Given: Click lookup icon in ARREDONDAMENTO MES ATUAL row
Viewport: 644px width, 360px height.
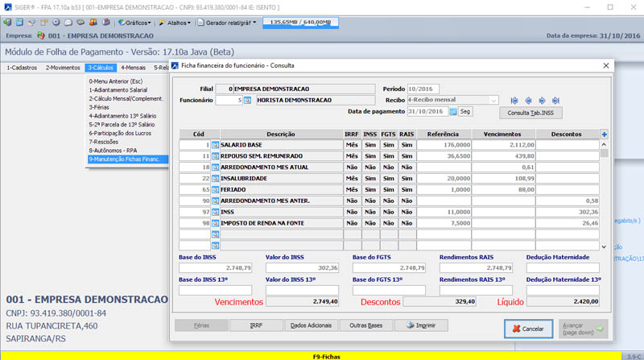Looking at the screenshot, I should pos(215,168).
